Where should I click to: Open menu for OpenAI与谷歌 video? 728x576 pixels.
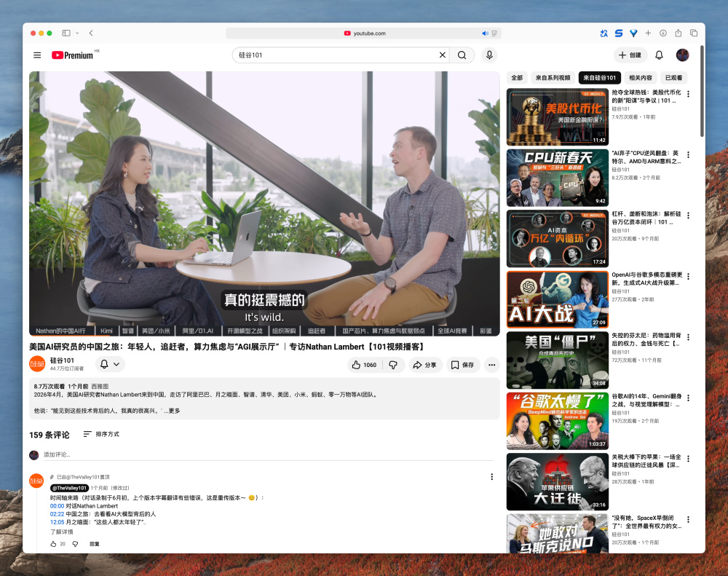point(688,277)
